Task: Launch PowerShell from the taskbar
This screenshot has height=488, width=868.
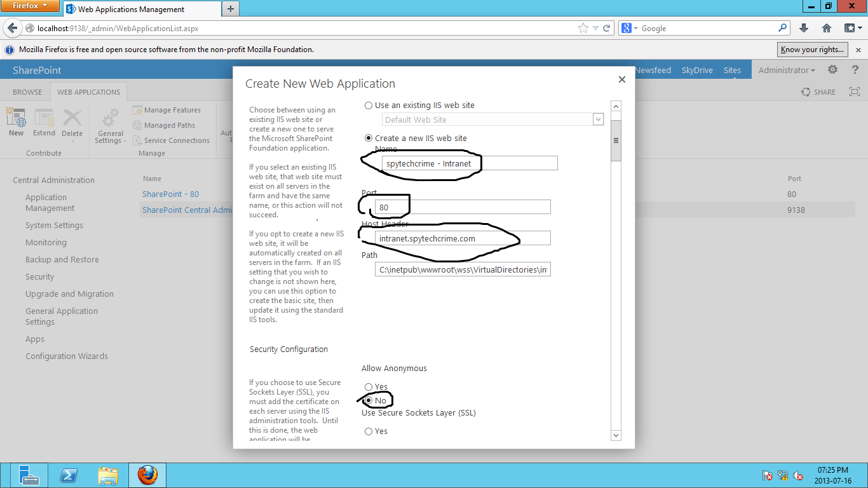Action: [x=69, y=475]
